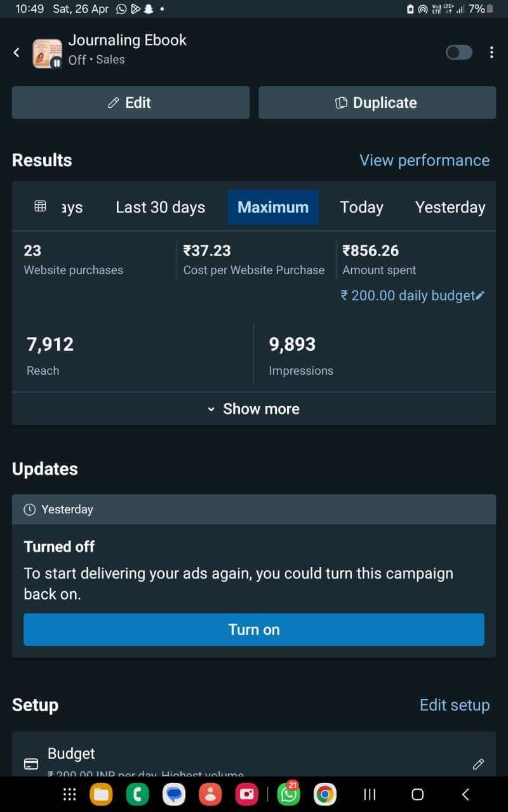Image resolution: width=508 pixels, height=812 pixels.
Task: Open the Last 30 days view
Action: tap(160, 207)
